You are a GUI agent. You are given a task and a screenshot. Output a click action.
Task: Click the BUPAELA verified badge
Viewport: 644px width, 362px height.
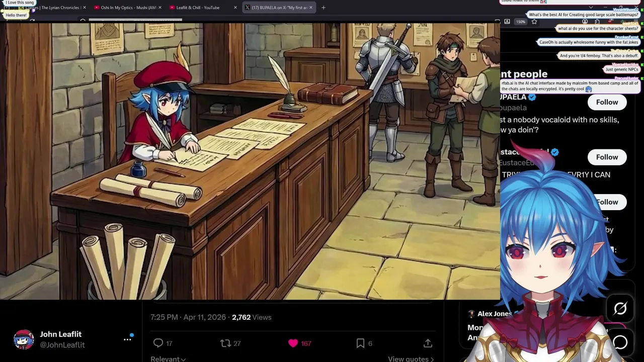point(532,97)
